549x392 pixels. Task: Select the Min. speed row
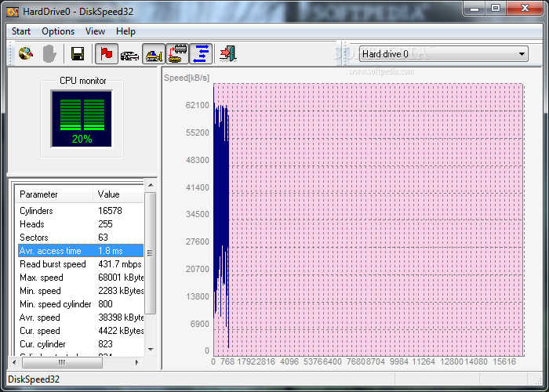coord(81,291)
